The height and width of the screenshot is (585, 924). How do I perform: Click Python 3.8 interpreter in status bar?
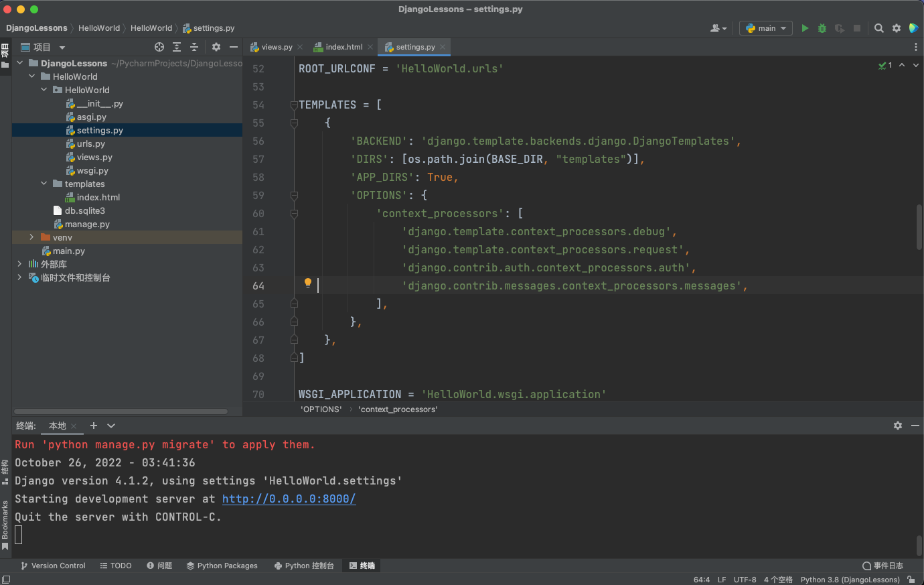850,580
